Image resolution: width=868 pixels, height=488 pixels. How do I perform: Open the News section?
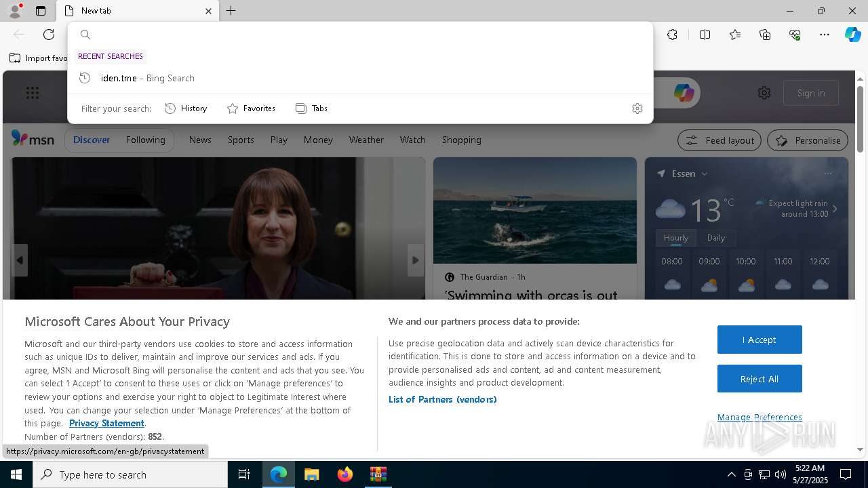(x=200, y=140)
